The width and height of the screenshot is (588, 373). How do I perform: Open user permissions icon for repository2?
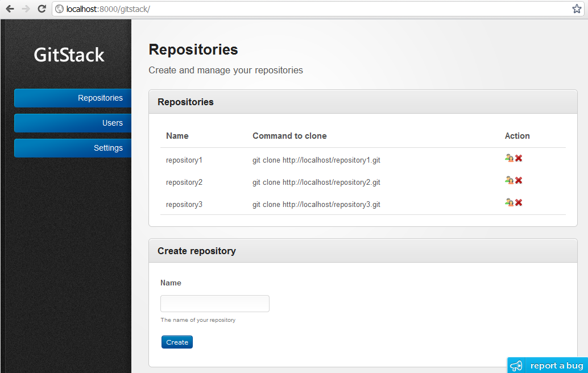tap(509, 180)
